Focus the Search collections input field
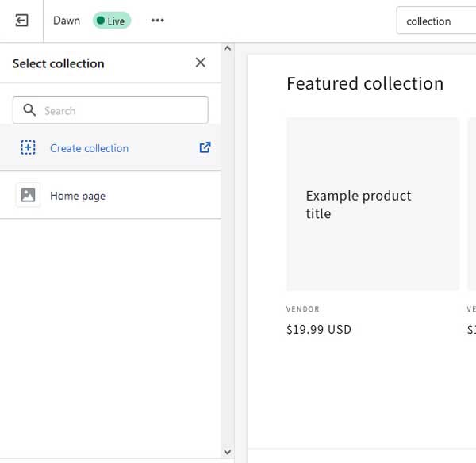 110,110
